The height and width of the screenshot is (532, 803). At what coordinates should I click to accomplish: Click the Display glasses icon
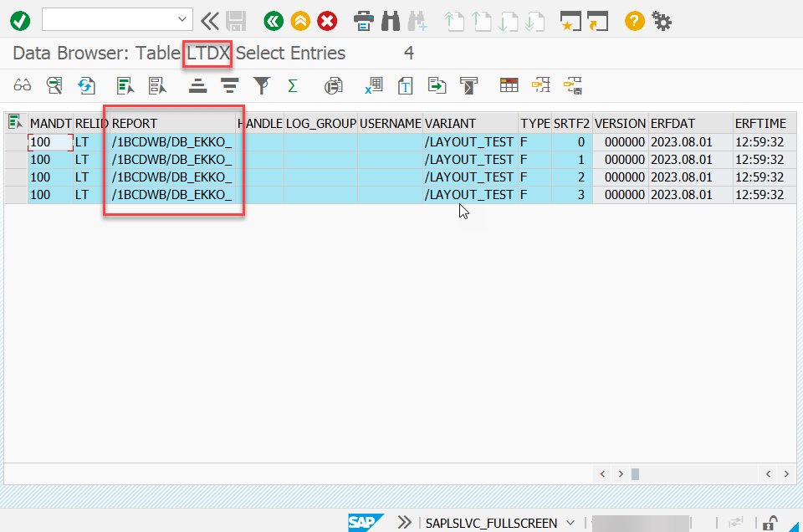[22, 85]
